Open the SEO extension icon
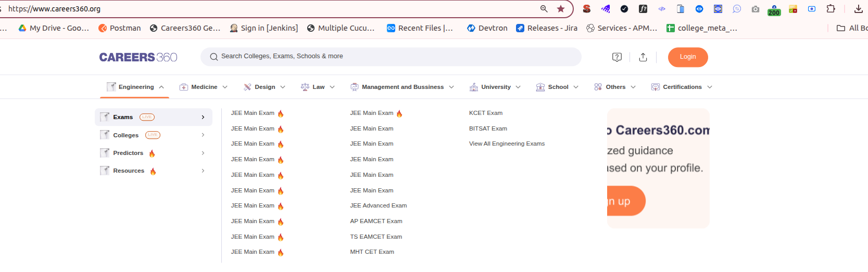The width and height of the screenshot is (868, 272). coord(587,9)
